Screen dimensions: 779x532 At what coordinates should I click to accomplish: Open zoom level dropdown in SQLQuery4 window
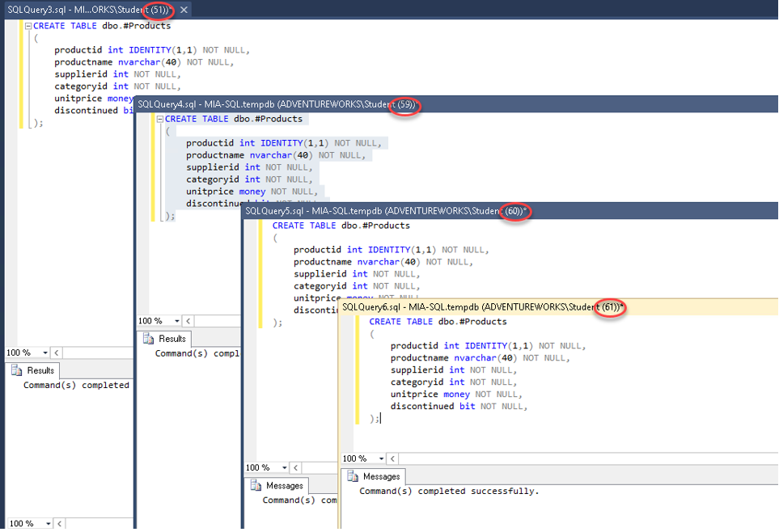tap(177, 321)
